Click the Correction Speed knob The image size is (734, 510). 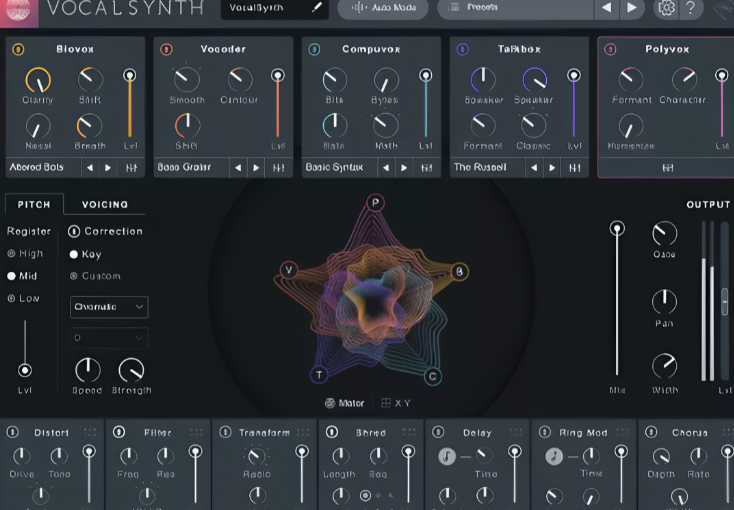point(88,370)
